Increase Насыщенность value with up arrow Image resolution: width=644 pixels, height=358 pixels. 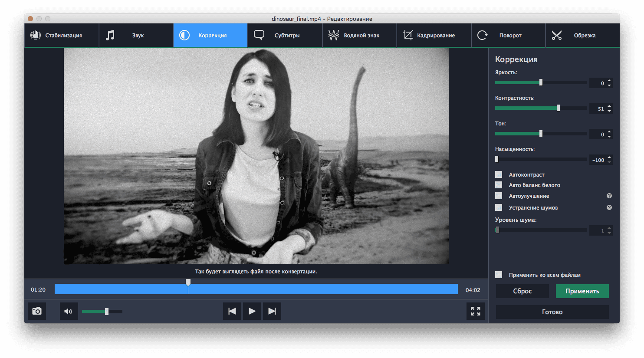pyautogui.click(x=609, y=158)
